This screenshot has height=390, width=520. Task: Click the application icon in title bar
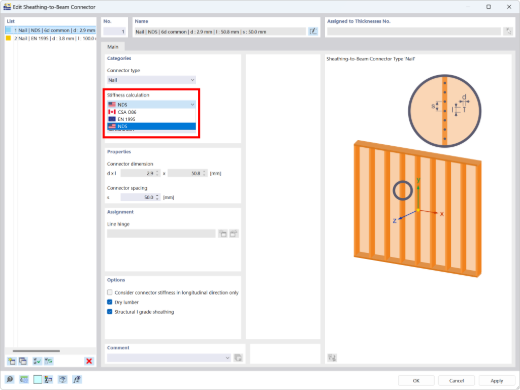(x=7, y=7)
